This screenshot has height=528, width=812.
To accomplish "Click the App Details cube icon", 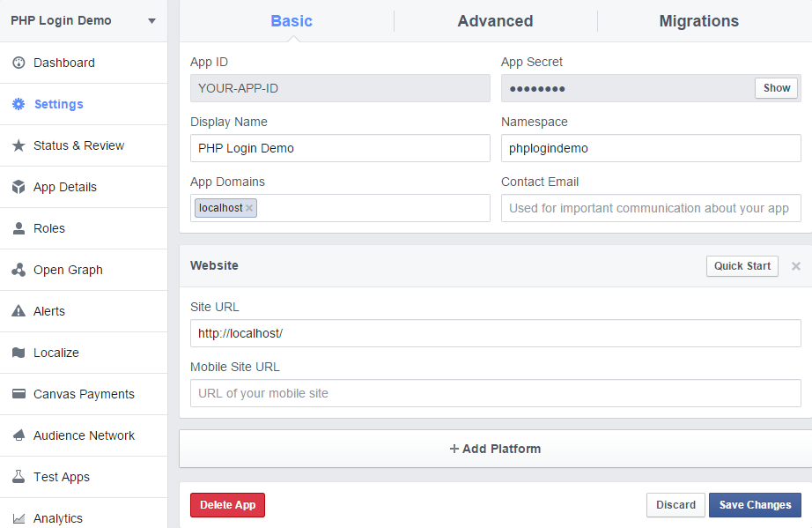I will click(x=18, y=187).
